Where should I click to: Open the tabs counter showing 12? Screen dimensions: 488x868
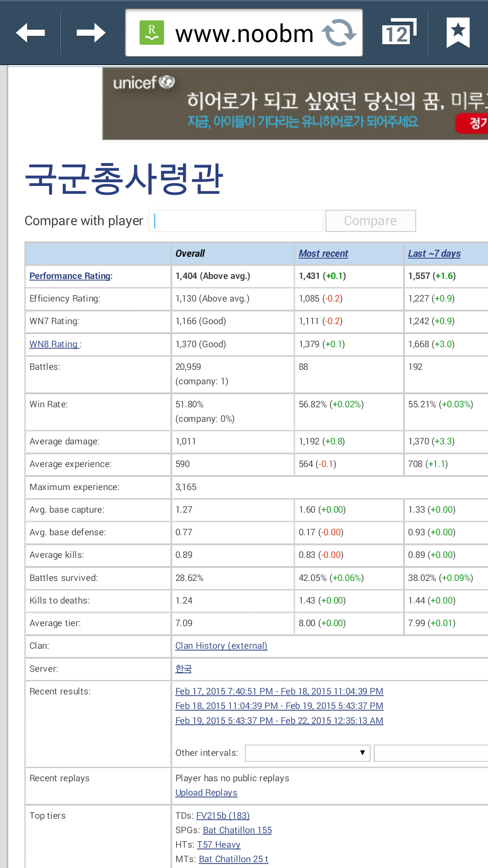(x=398, y=33)
